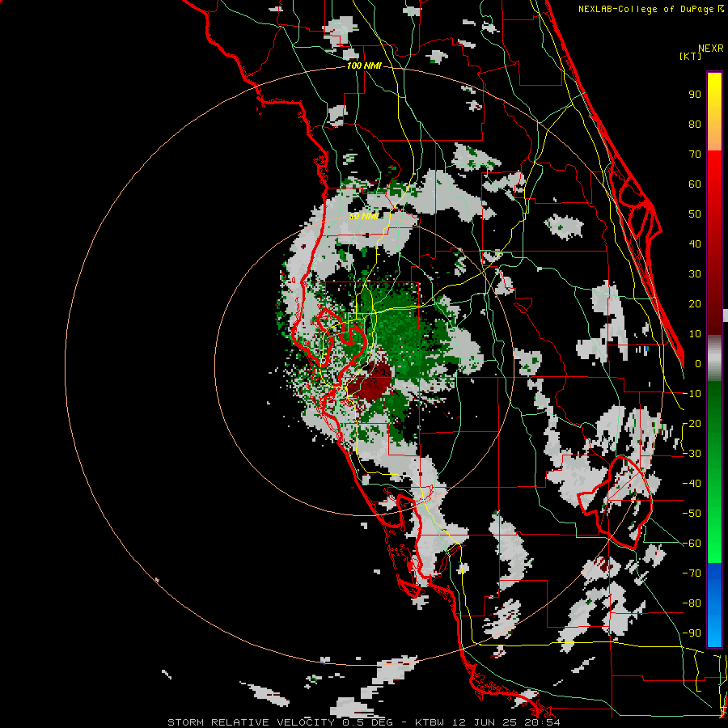Image resolution: width=728 pixels, height=728 pixels.
Task: Click the gray zero-velocity color bar segment
Action: click(714, 358)
